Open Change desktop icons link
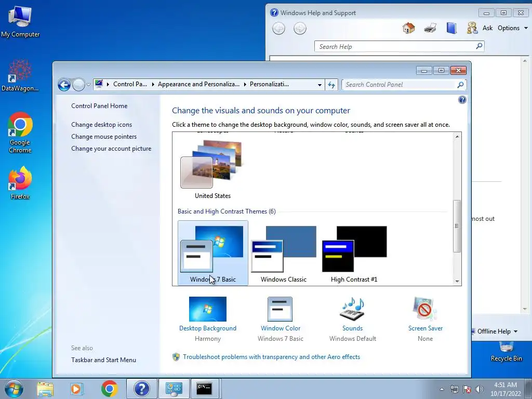 coord(101,125)
